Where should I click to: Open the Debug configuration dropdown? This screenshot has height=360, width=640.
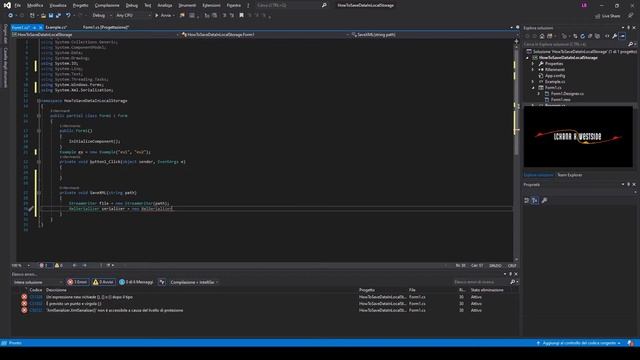click(x=101, y=16)
